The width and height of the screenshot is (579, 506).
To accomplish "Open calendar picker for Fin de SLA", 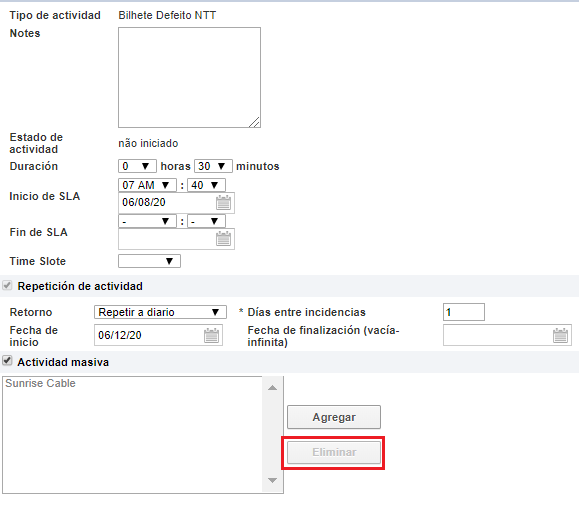I will click(223, 239).
